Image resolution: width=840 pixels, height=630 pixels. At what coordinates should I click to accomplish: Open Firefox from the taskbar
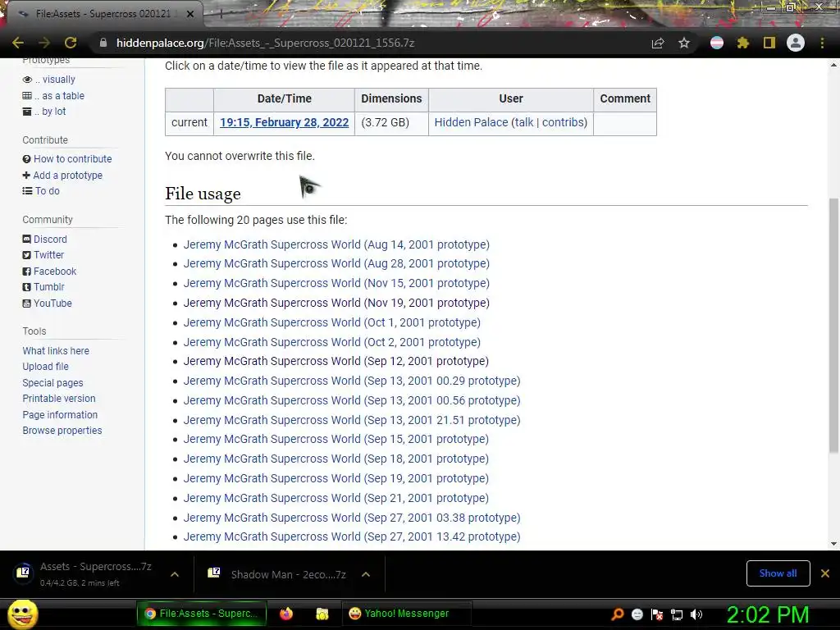click(286, 614)
